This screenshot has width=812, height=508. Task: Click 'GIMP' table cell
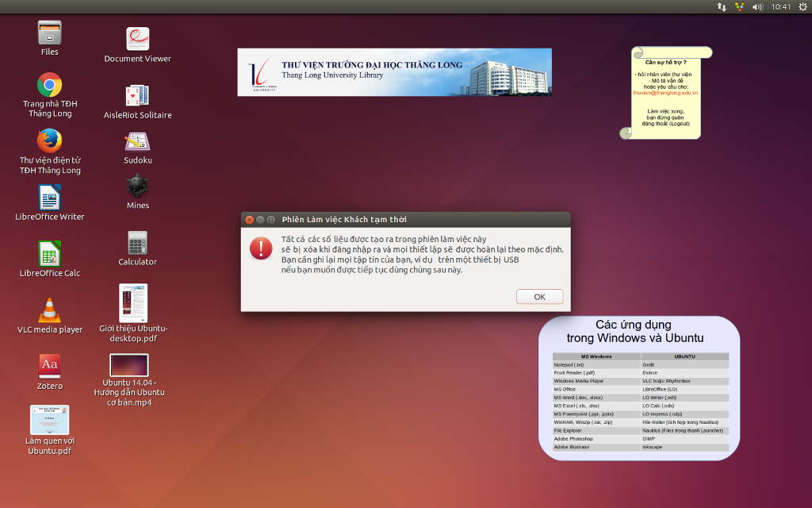point(684,439)
